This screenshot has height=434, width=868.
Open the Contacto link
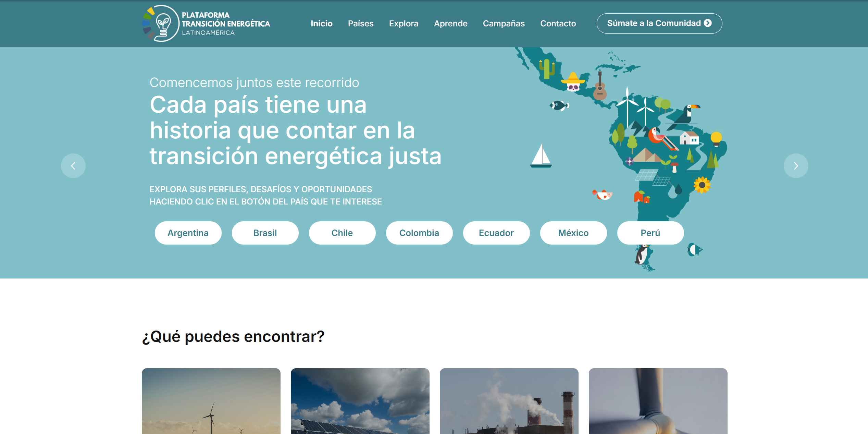point(558,23)
